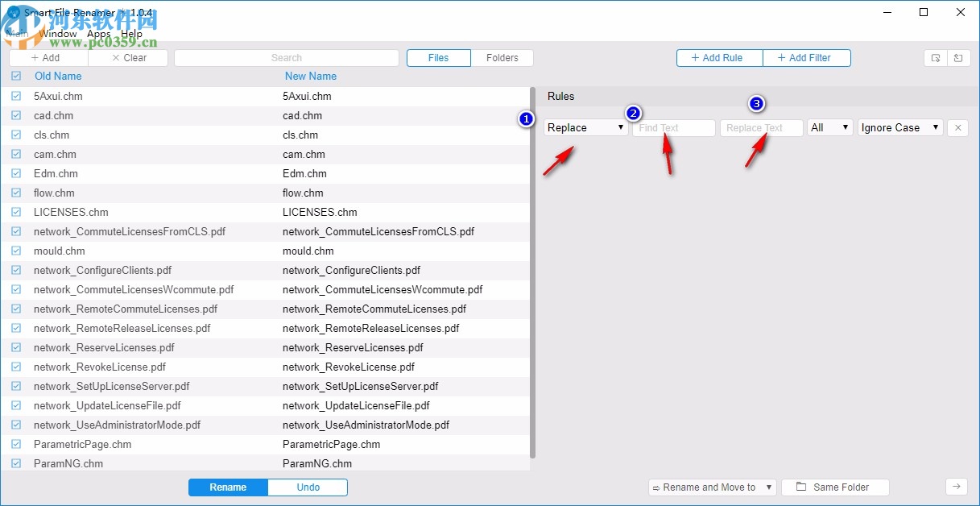The image size is (980, 506).
Task: Expand the All scope dropdown
Action: click(x=829, y=127)
